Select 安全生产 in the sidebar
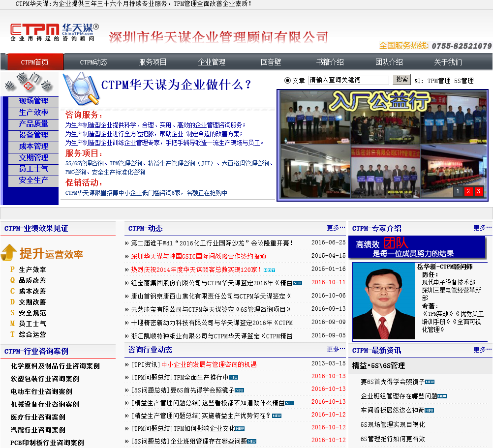 (x=33, y=180)
